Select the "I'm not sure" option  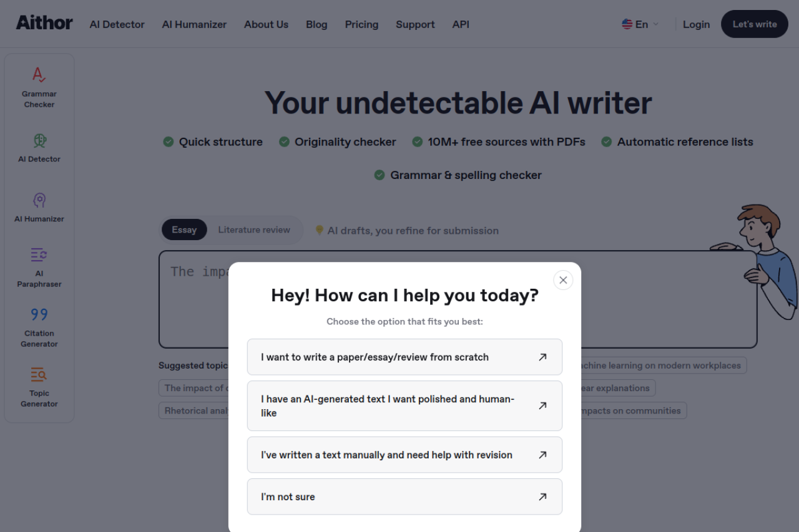(x=404, y=496)
